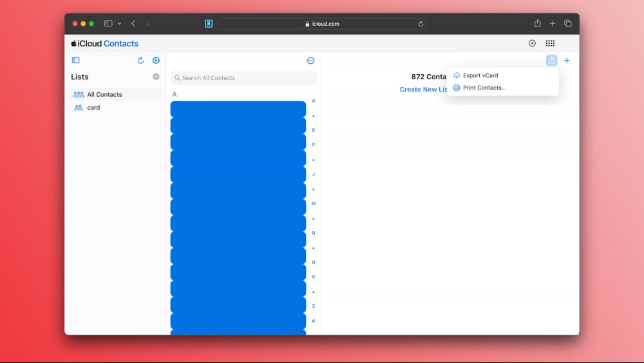Viewport: 644px width, 363px height.
Task: Open the Safari share button
Action: coord(537,23)
